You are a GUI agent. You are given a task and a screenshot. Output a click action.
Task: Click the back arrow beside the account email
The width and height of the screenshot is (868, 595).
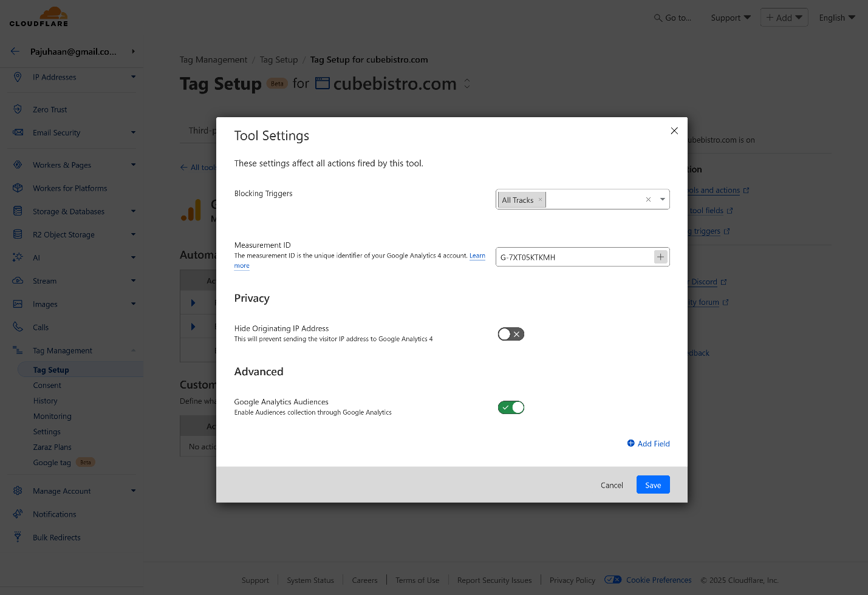(15, 52)
